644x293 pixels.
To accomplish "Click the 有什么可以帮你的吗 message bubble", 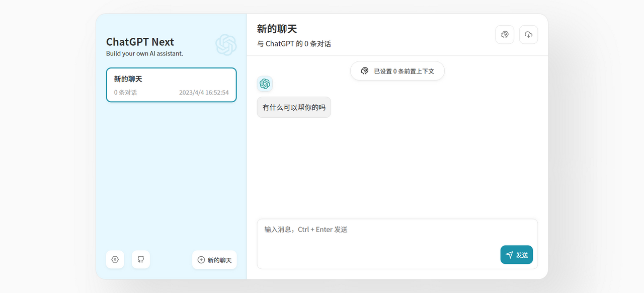I will click(x=294, y=107).
